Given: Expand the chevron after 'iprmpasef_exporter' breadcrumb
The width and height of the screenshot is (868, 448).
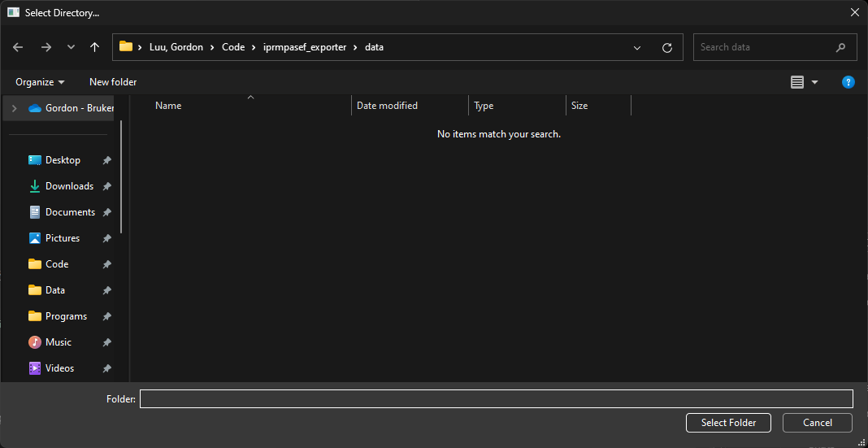Looking at the screenshot, I should click(355, 48).
